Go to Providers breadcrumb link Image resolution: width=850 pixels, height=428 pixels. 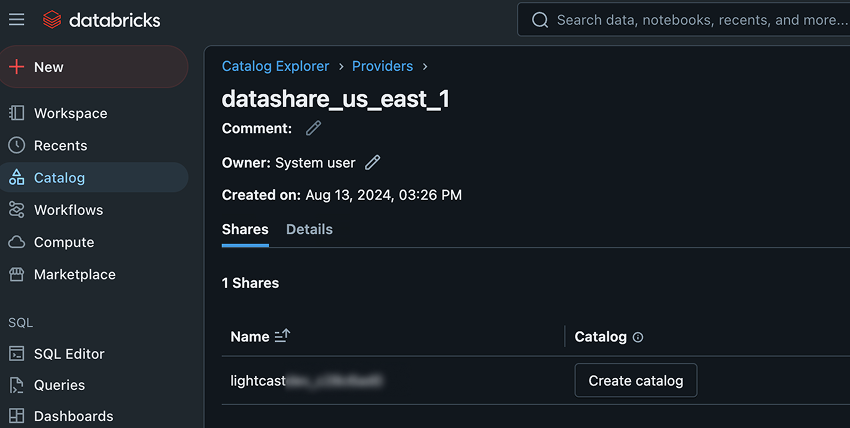click(383, 66)
